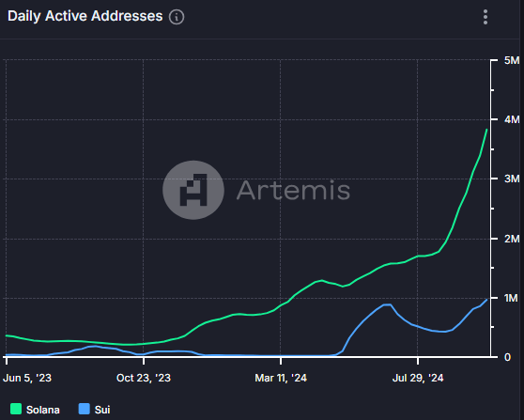Click the green Solana legend color swatch
Image resolution: width=524 pixels, height=420 pixels.
16,409
